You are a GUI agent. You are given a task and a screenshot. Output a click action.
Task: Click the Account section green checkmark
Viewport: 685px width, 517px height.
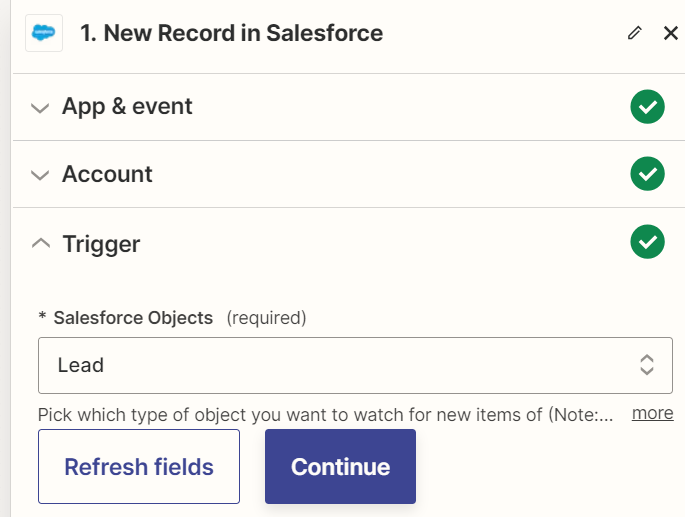(x=647, y=174)
